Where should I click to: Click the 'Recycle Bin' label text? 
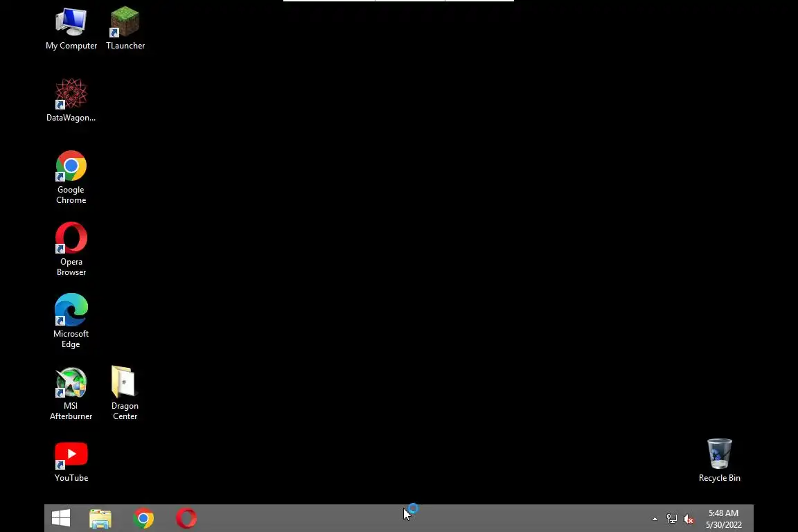(720, 478)
